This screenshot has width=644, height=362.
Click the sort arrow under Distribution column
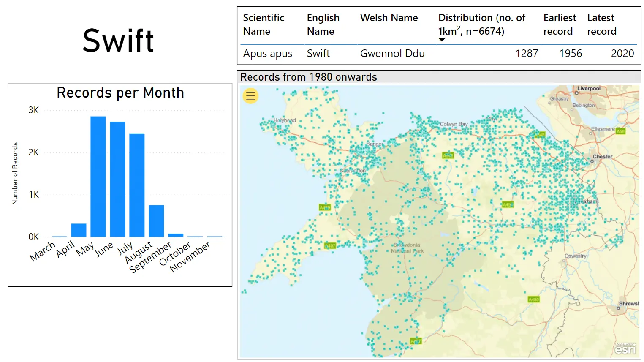pos(442,40)
